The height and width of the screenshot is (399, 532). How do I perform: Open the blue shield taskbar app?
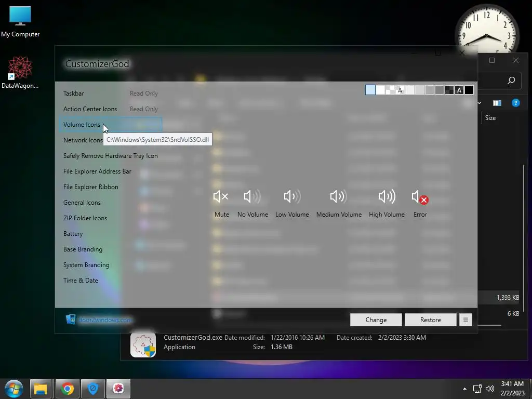[93, 389]
